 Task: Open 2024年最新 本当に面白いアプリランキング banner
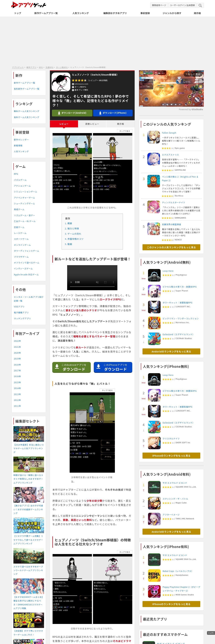coord(28,434)
